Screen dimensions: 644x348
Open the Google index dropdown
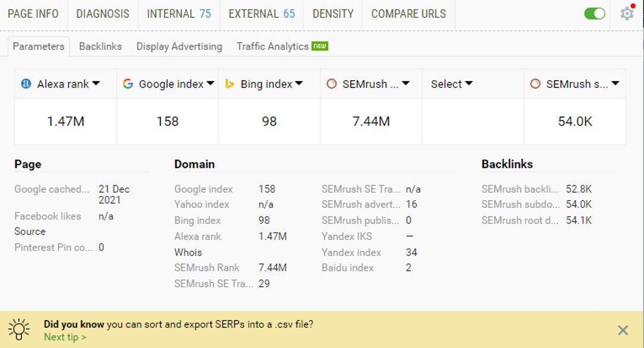tap(210, 83)
